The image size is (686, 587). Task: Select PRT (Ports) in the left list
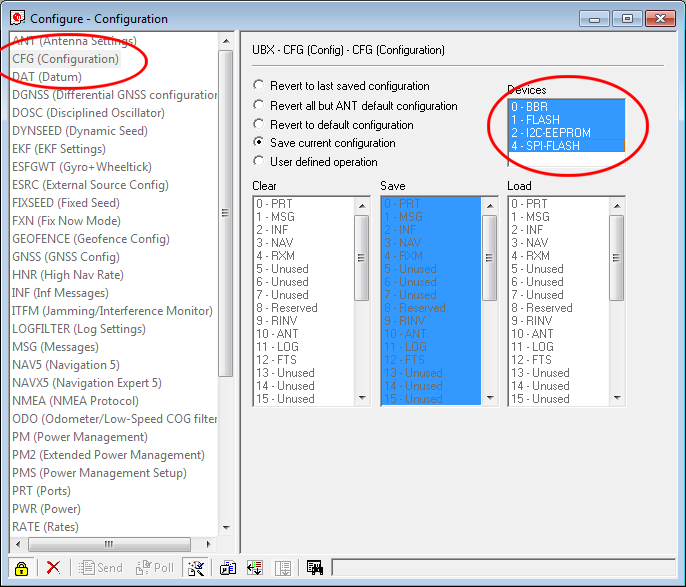click(x=48, y=491)
